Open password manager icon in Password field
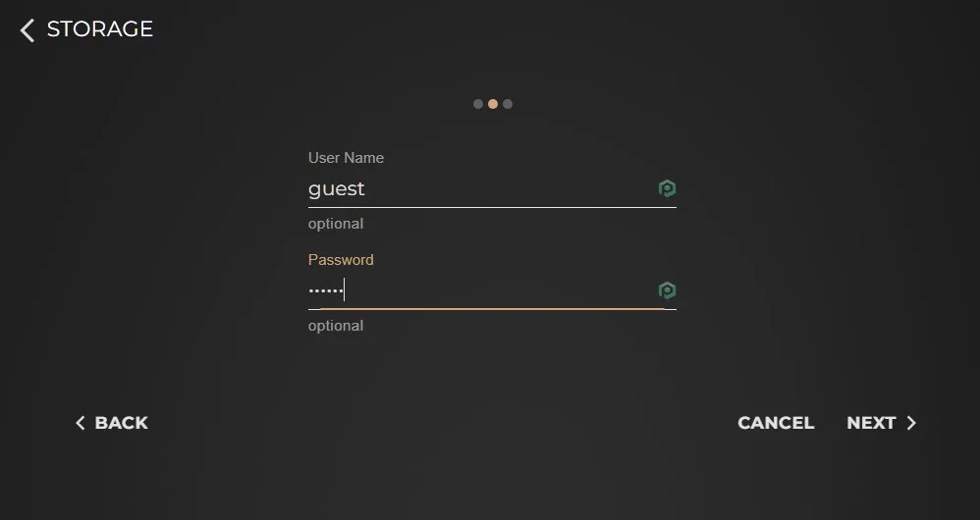This screenshot has height=520, width=980. point(667,290)
